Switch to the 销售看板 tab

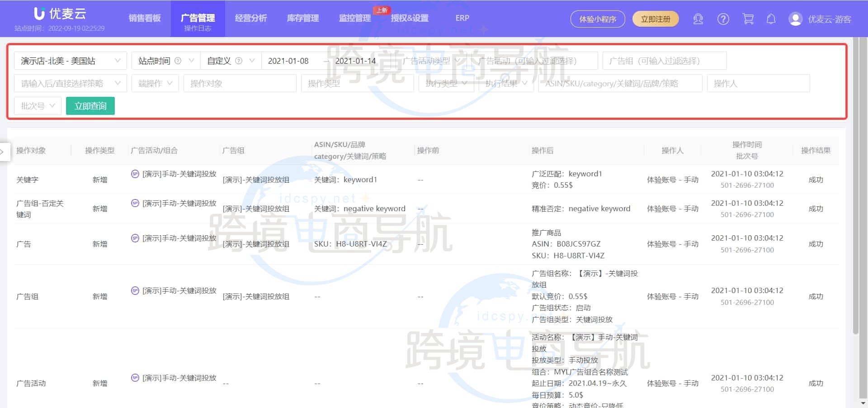click(145, 18)
